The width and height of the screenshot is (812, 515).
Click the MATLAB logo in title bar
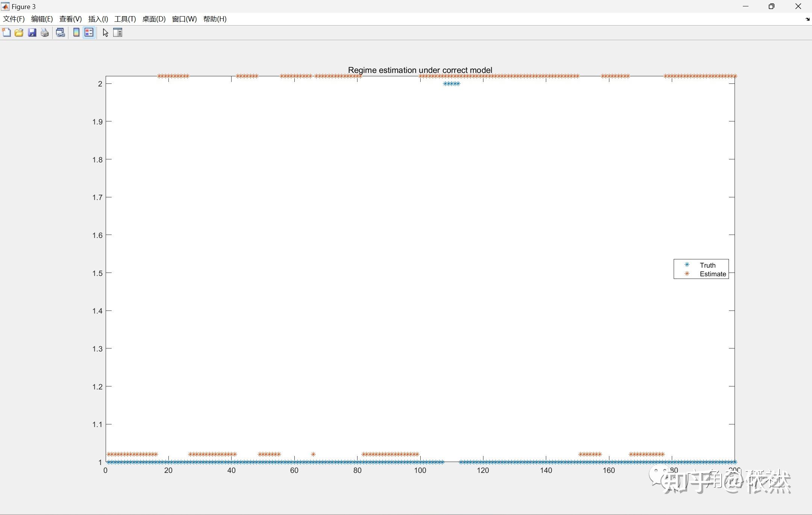(x=5, y=6)
